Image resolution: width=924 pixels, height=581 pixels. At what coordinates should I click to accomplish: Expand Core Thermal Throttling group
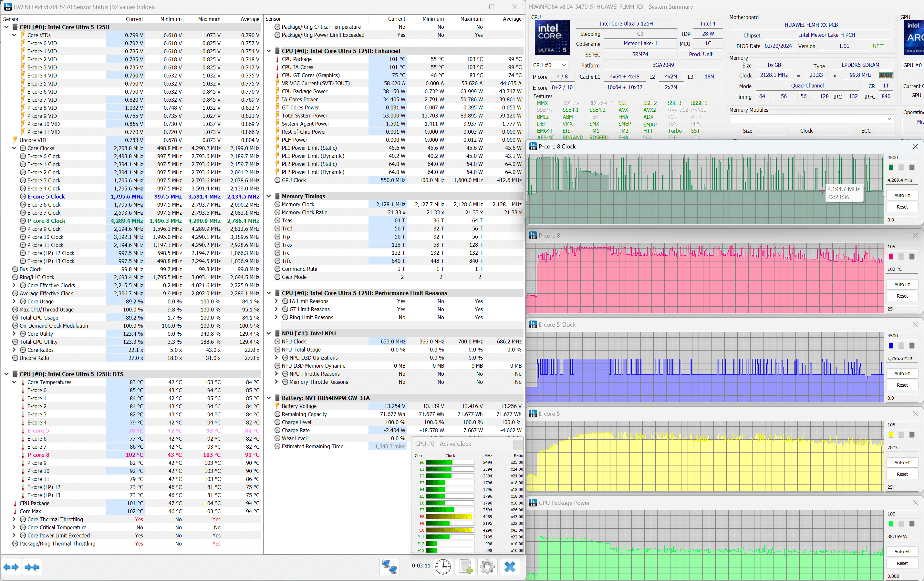click(14, 519)
